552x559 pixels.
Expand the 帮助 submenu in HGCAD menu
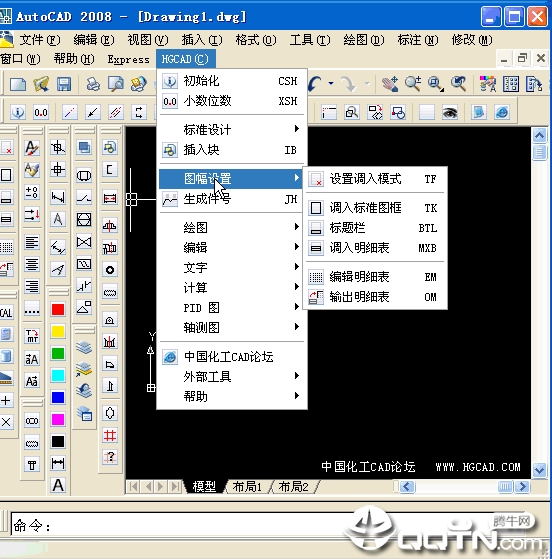coord(232,396)
